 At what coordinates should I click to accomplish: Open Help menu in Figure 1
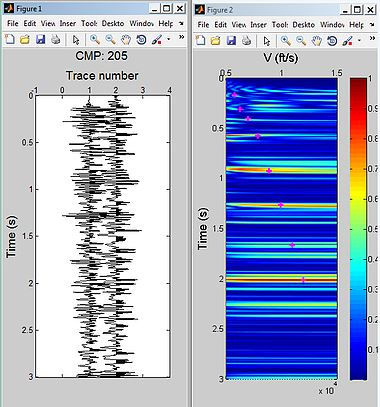click(x=165, y=23)
